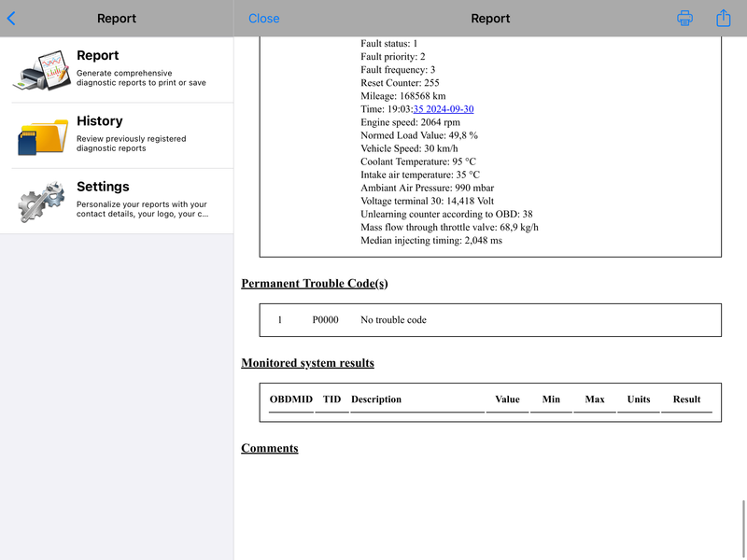Click the Mileage 168568 km line
The height and width of the screenshot is (560, 747).
[403, 96]
